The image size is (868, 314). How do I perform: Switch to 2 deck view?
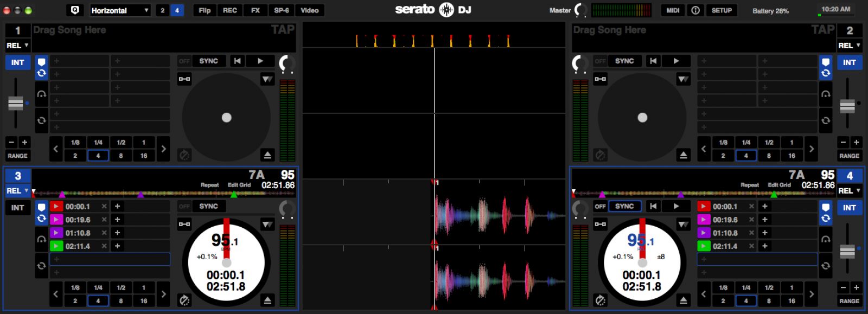coord(162,10)
